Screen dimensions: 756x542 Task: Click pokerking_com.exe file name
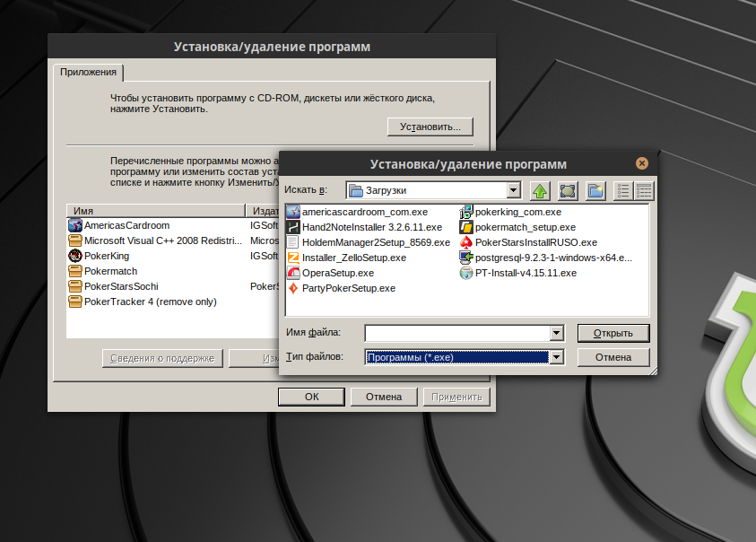coord(518,212)
